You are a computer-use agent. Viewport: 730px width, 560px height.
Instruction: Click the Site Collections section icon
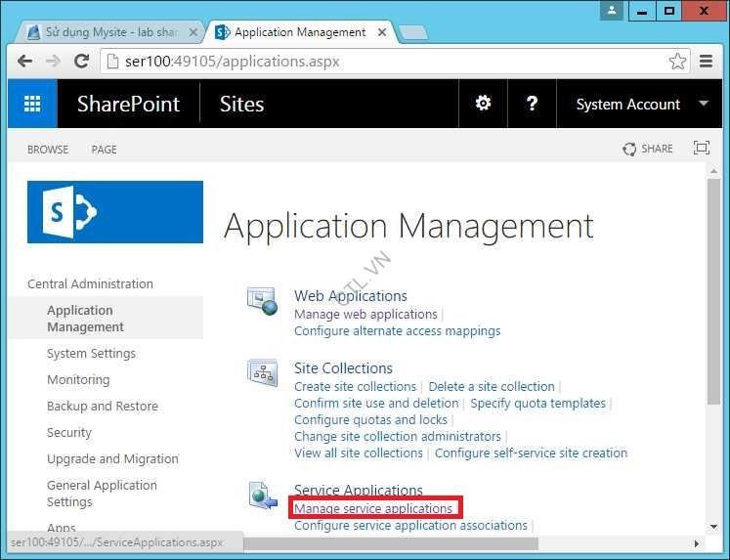(x=263, y=373)
